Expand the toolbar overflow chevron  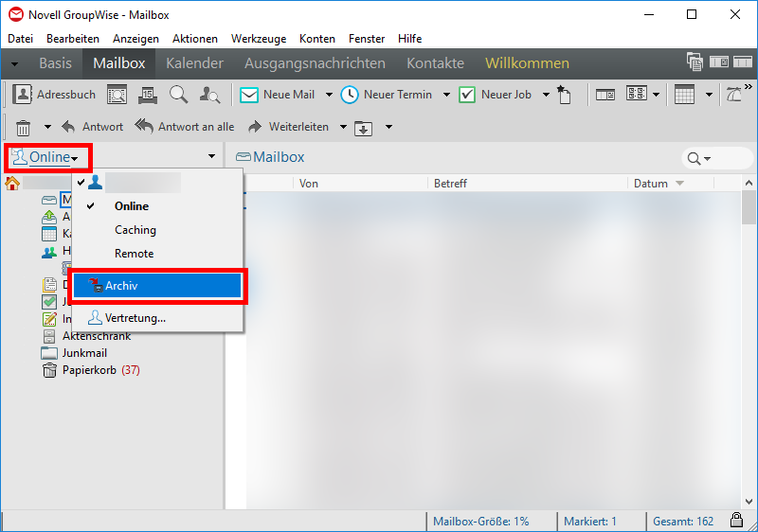tap(749, 87)
